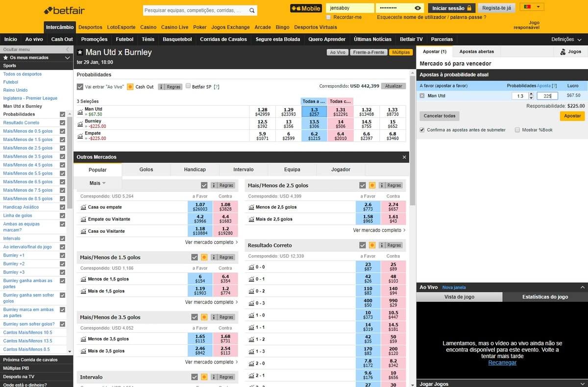Click Man Utd back odds 1.3
This screenshot has width=588, height=387.
(315, 112)
